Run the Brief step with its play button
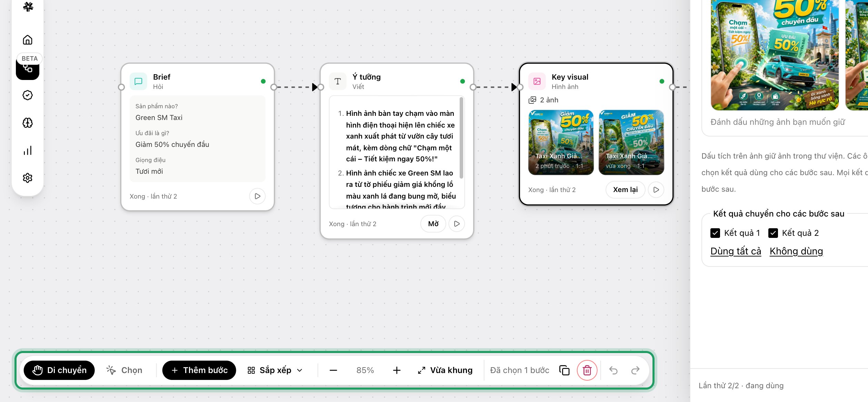868x402 pixels. [257, 196]
